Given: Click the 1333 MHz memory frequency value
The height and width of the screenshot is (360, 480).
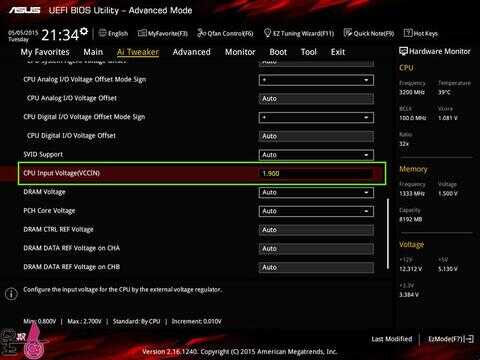Looking at the screenshot, I should pyautogui.click(x=412, y=193).
